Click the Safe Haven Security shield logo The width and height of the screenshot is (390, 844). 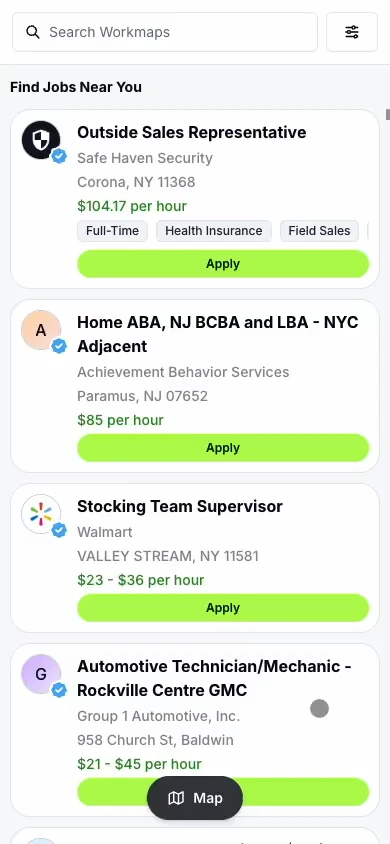(41, 140)
